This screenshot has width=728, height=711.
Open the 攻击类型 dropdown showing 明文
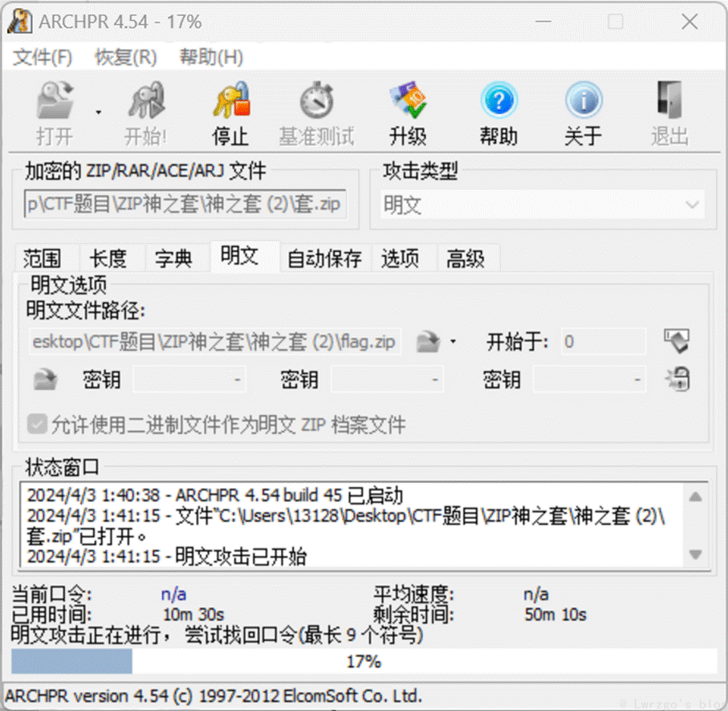[543, 205]
